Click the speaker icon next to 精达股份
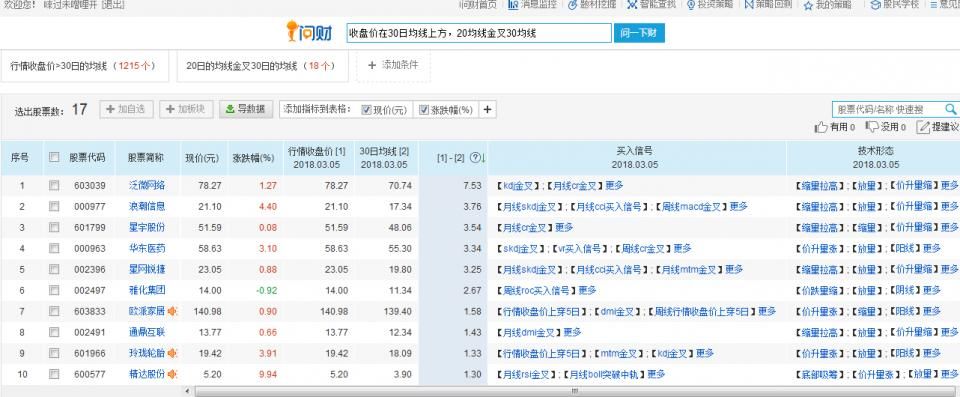The image size is (960, 397). tap(173, 374)
